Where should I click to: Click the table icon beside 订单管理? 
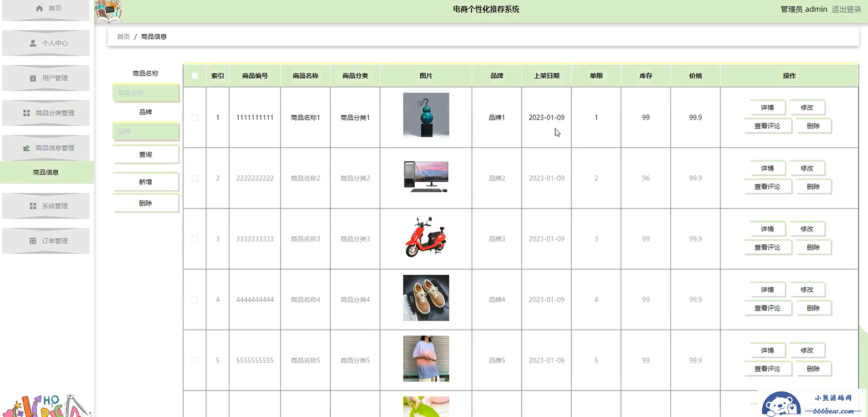[x=33, y=241]
